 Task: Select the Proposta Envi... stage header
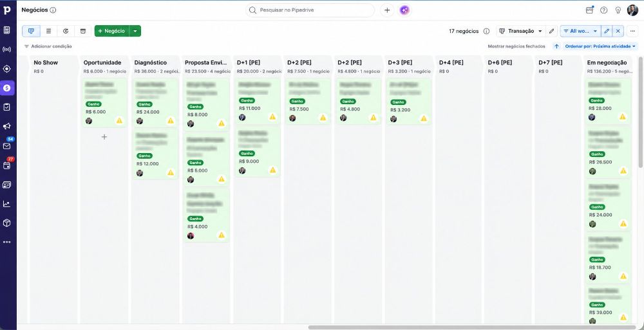pos(206,62)
